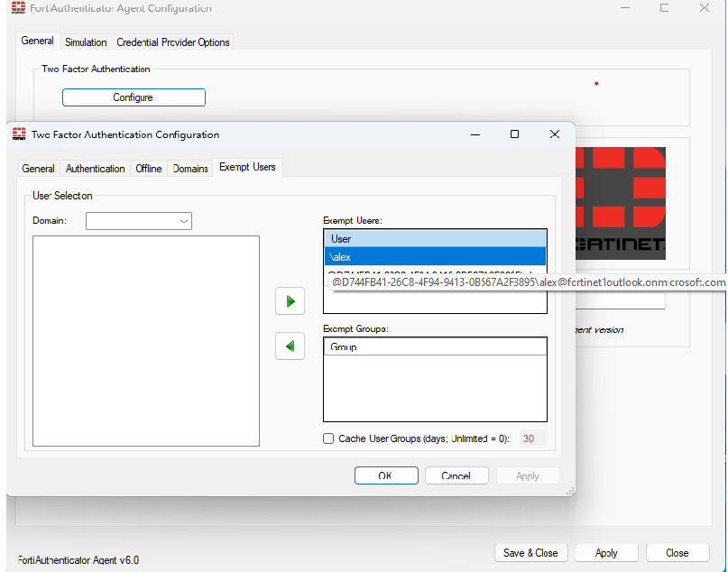The height and width of the screenshot is (572, 728).
Task: Click the green left arrow to remove user
Action: [290, 346]
